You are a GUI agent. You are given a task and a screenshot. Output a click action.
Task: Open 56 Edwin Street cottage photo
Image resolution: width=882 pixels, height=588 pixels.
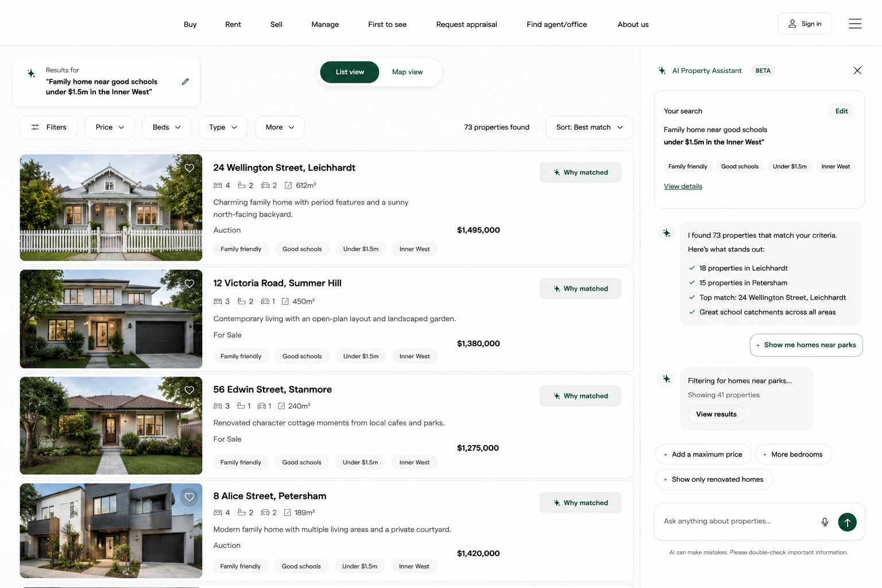[111, 425]
